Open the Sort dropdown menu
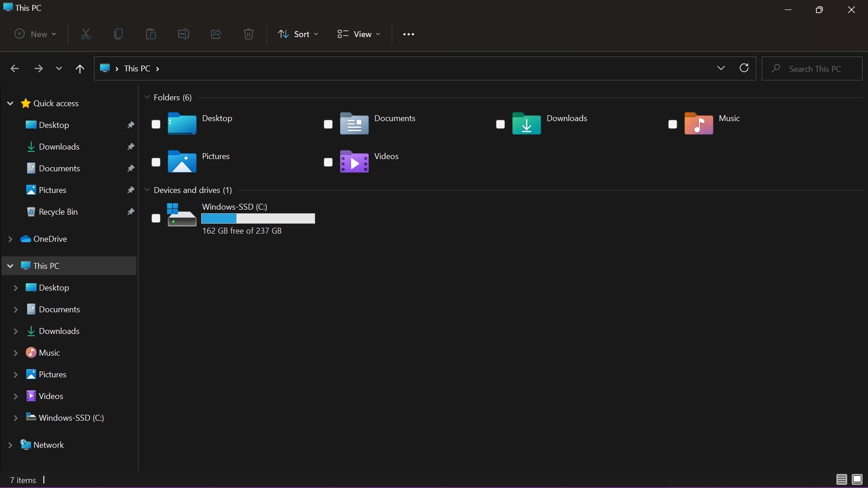This screenshot has width=868, height=488. [298, 34]
